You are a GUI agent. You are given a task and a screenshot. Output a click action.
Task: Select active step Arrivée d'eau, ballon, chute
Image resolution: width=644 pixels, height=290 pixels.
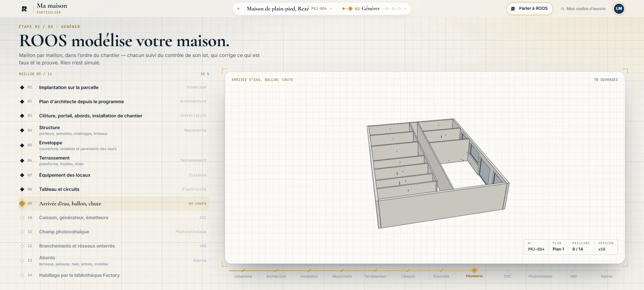pos(114,204)
